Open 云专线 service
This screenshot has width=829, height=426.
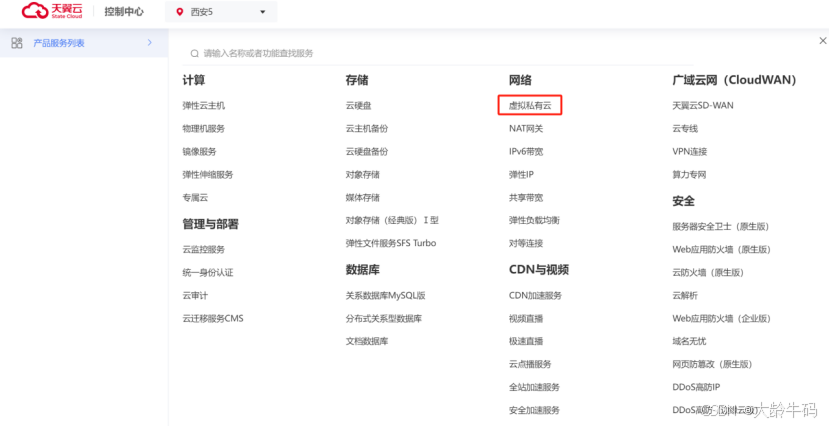[x=685, y=128]
